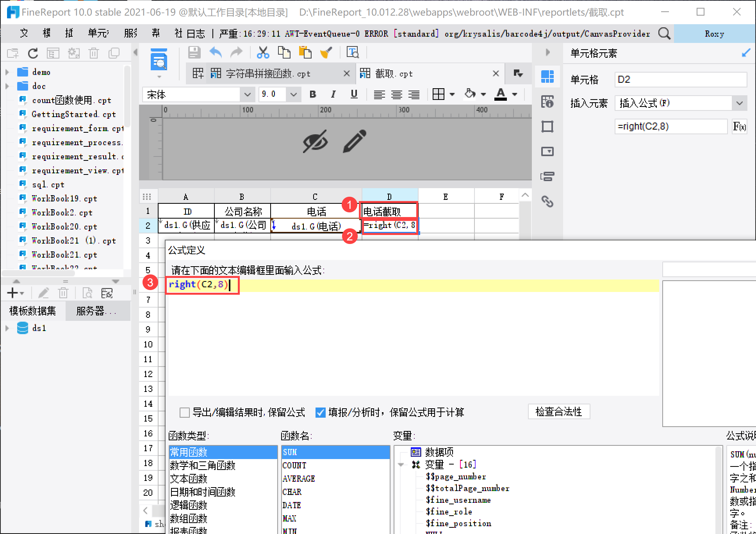Open the font name 宋体 dropdown

click(247, 94)
